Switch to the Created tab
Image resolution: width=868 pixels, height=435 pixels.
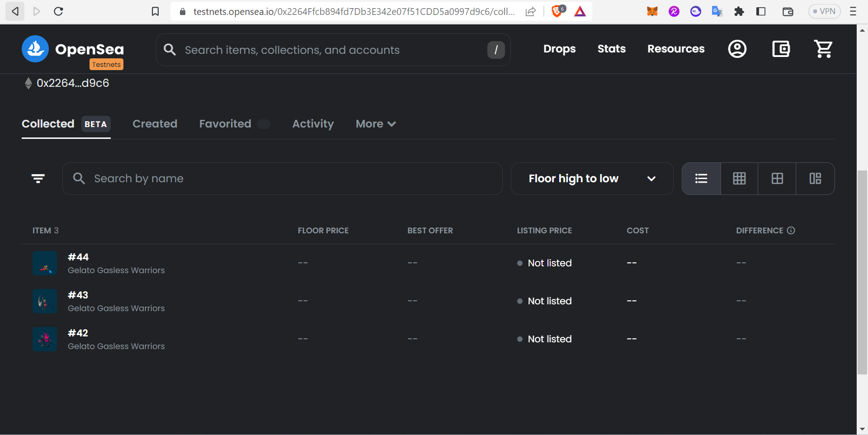point(155,124)
